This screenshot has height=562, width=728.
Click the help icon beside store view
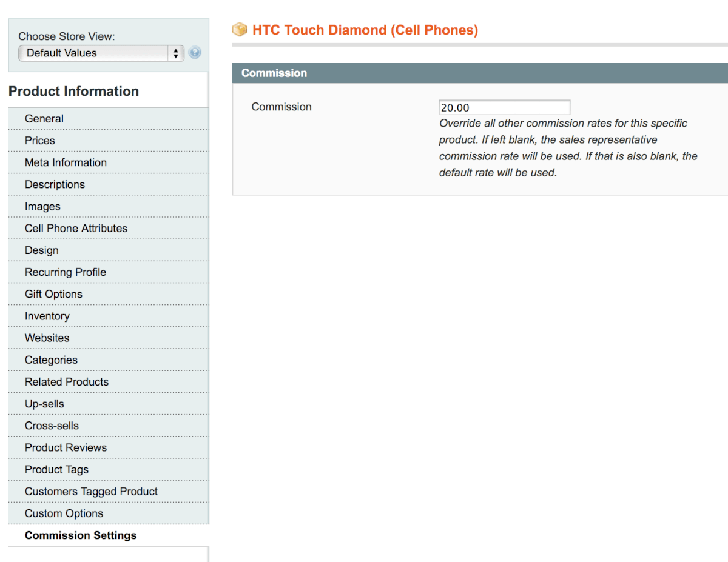(x=195, y=53)
